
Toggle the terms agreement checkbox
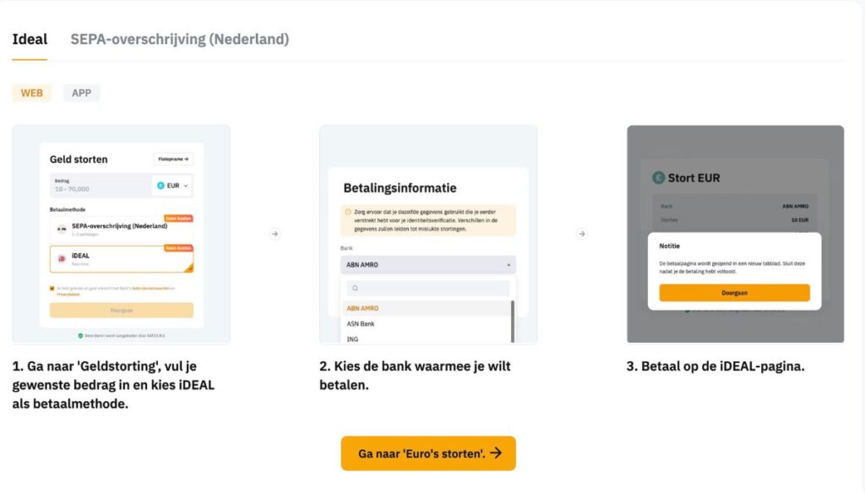coord(52,289)
